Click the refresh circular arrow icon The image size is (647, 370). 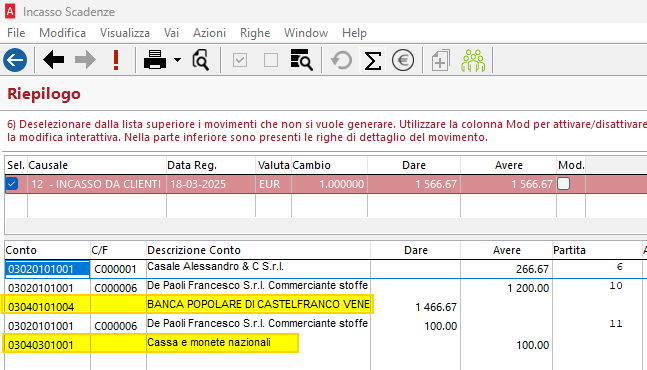click(341, 60)
